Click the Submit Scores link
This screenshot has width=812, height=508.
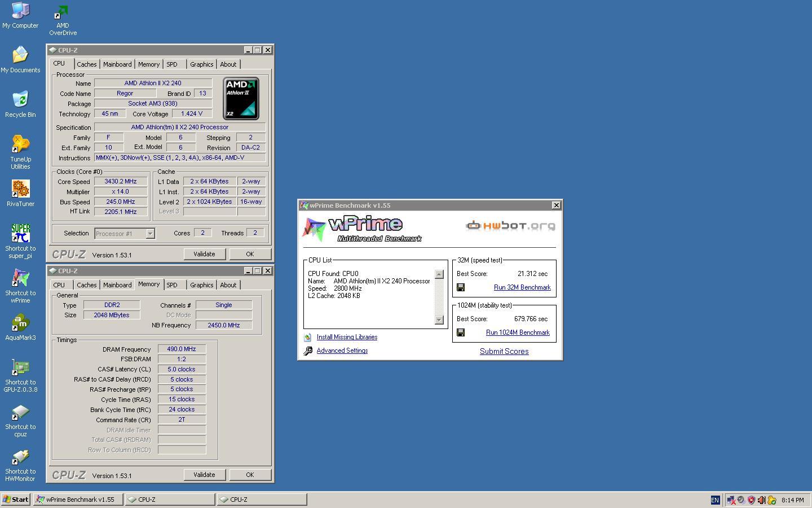click(504, 351)
